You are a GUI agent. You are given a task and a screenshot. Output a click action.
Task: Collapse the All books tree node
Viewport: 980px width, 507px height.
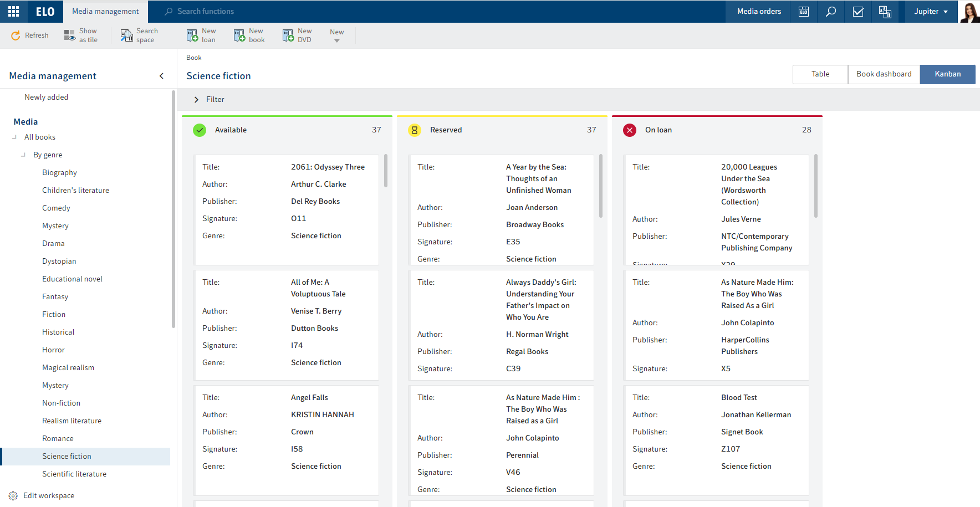14,137
